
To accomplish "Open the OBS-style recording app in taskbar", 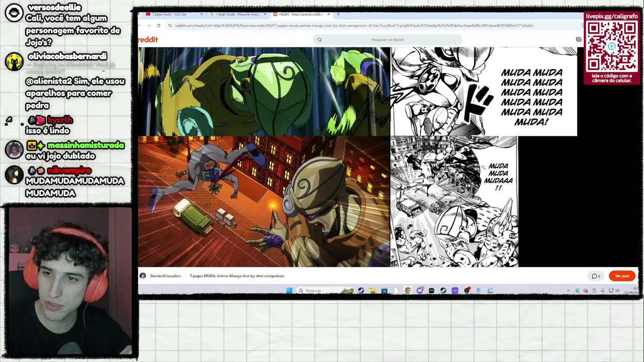I will coord(467,291).
